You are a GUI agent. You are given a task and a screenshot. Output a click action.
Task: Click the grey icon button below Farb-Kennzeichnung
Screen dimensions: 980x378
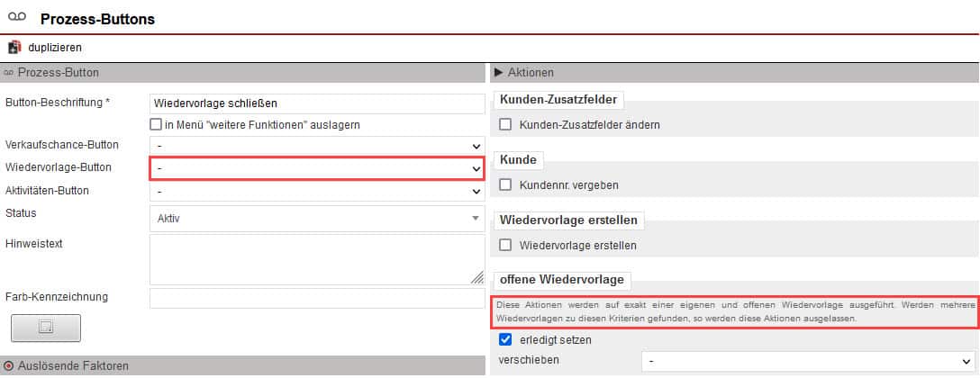pos(45,328)
